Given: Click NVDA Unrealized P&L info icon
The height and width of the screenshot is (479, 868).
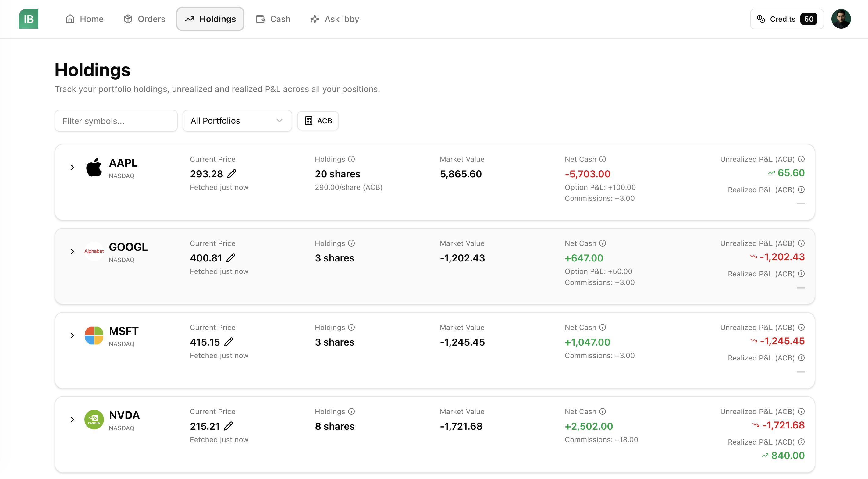Looking at the screenshot, I should tap(801, 411).
